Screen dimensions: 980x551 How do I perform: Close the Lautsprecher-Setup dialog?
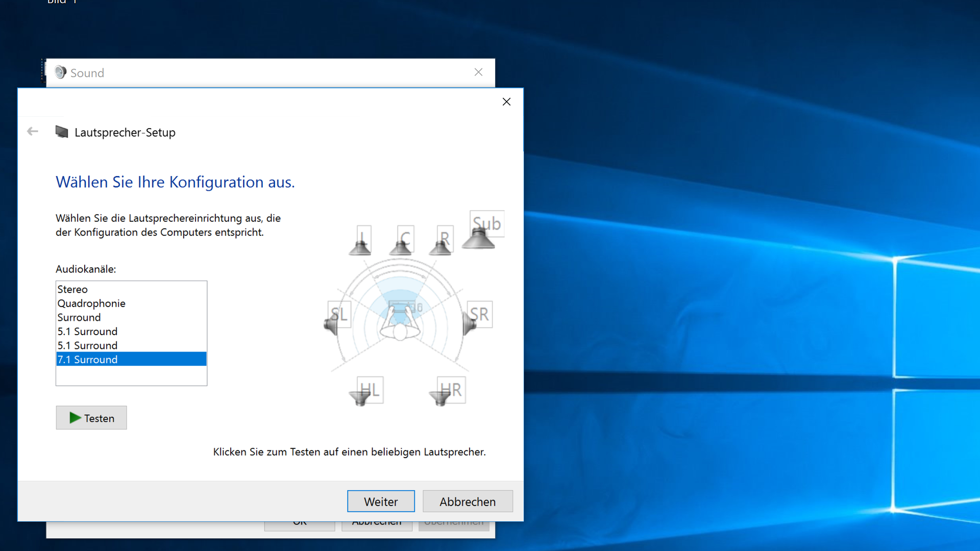(506, 102)
